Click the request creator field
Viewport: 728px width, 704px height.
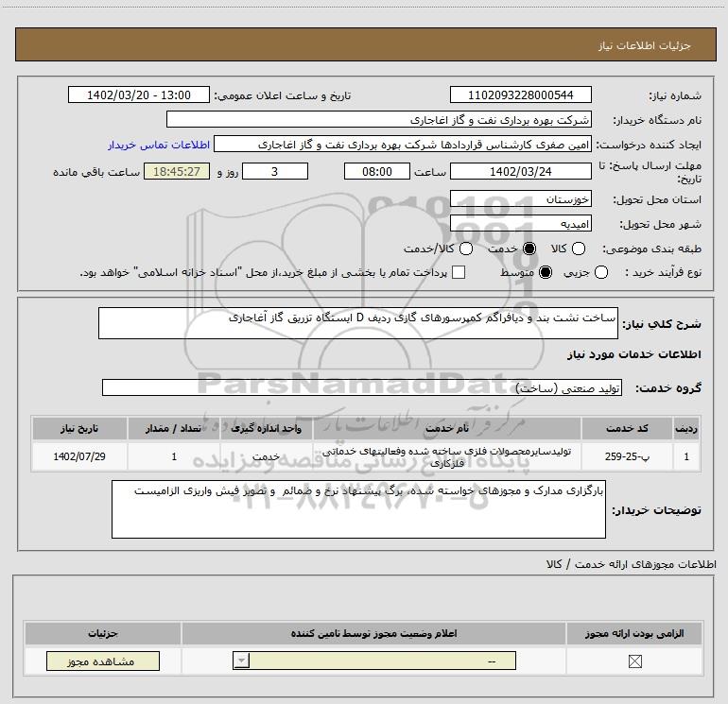pos(403,145)
